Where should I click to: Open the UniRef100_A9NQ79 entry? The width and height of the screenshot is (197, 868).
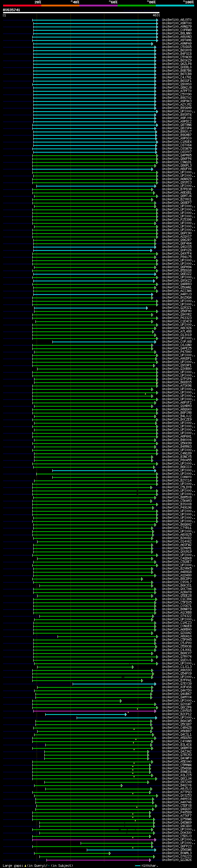click(x=177, y=26)
